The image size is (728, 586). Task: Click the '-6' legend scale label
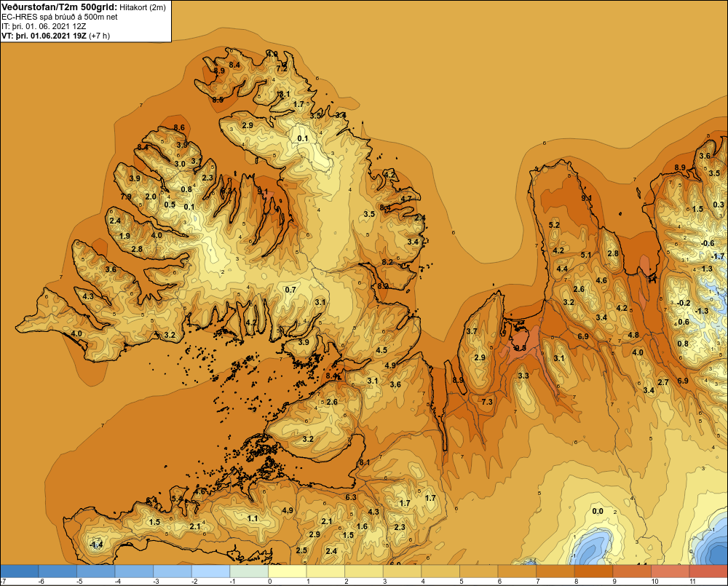[x=41, y=582]
